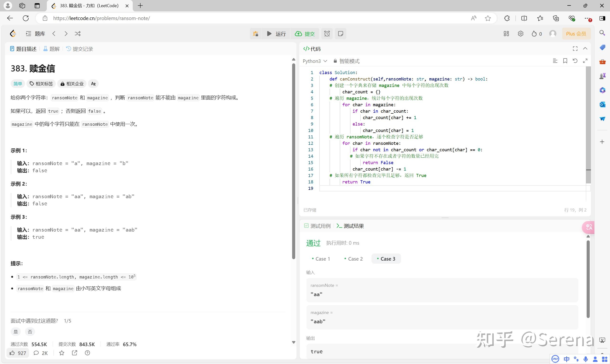Enter fullscreen mode for the code panel
This screenshot has height=364, width=610.
click(x=575, y=49)
